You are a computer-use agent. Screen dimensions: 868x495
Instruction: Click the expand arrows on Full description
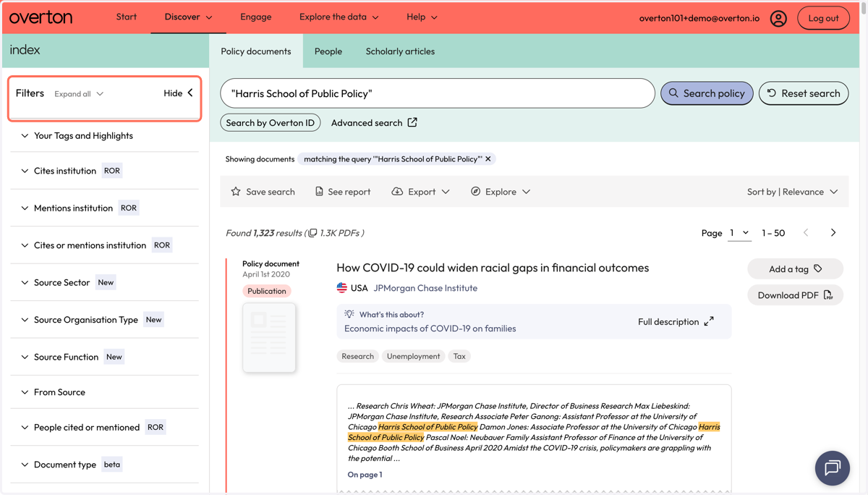[709, 321]
